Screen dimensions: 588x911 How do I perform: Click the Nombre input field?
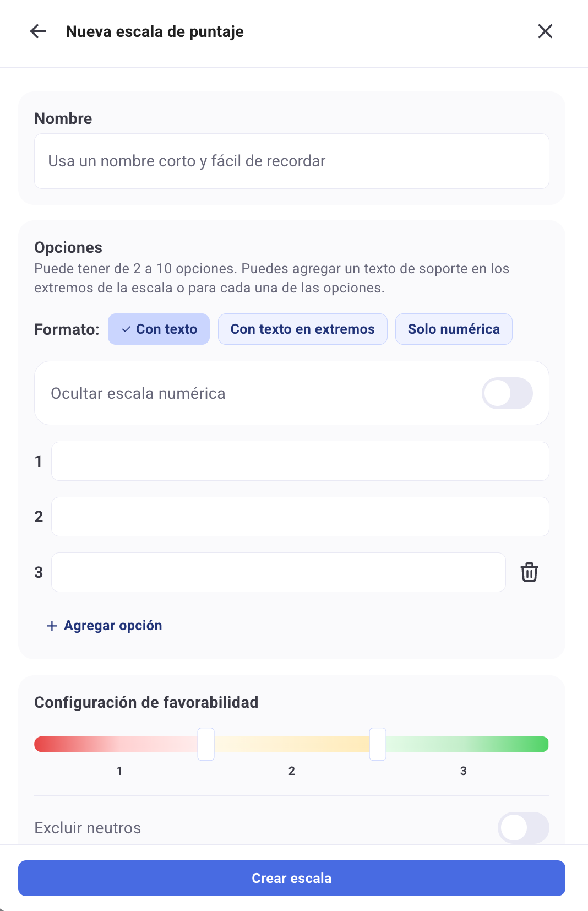291,161
